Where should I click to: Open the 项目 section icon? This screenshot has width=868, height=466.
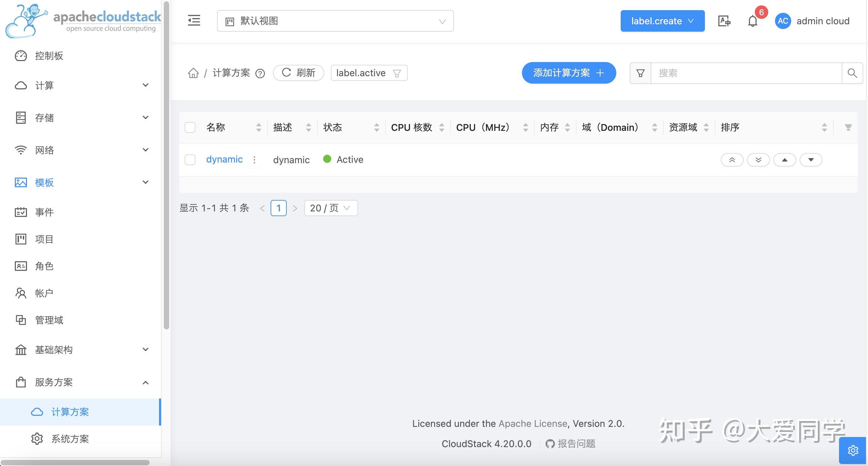(x=21, y=239)
